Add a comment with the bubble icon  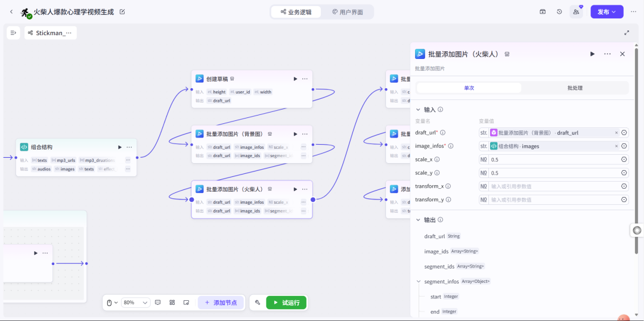click(157, 303)
